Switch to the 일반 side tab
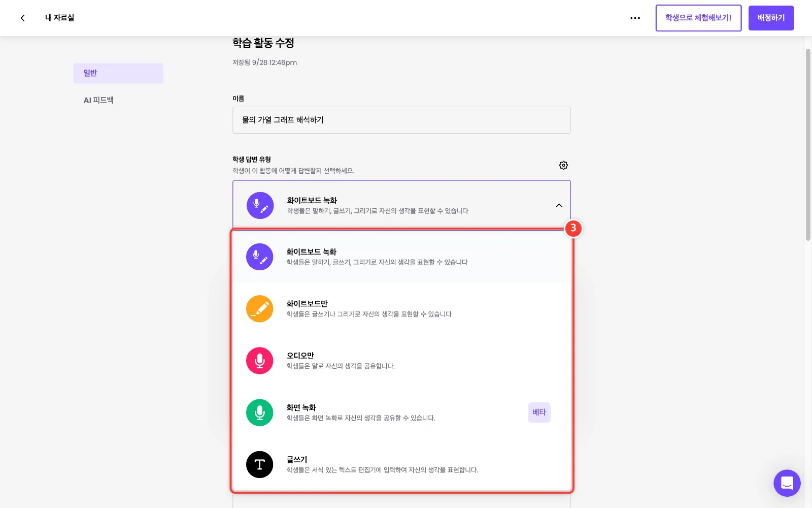This screenshot has width=812, height=508. pyautogui.click(x=118, y=73)
